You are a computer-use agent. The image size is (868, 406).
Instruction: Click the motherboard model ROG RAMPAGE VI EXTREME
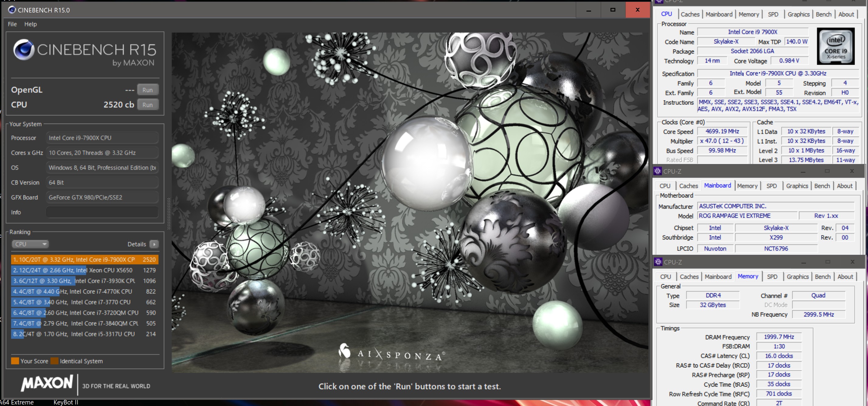pos(747,216)
